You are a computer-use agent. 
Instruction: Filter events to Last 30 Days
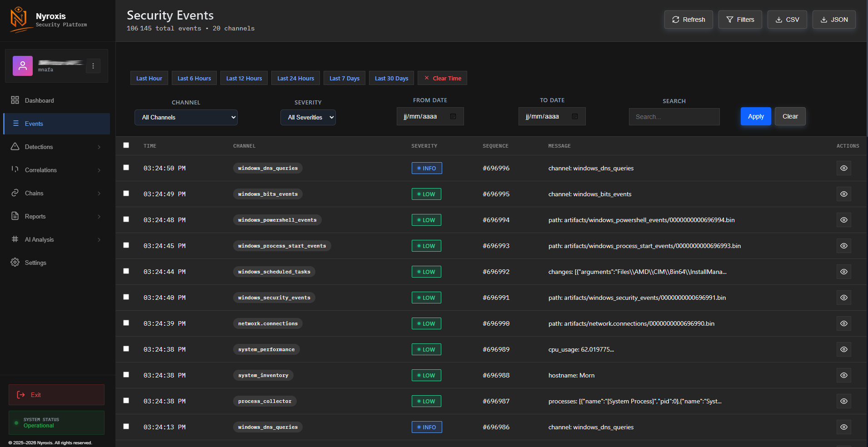click(391, 78)
